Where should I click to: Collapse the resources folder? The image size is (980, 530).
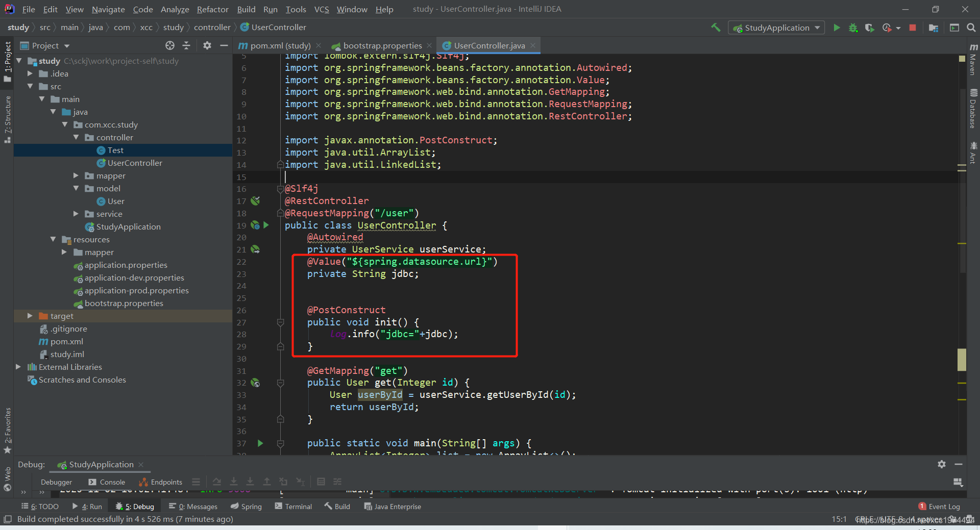pos(53,239)
